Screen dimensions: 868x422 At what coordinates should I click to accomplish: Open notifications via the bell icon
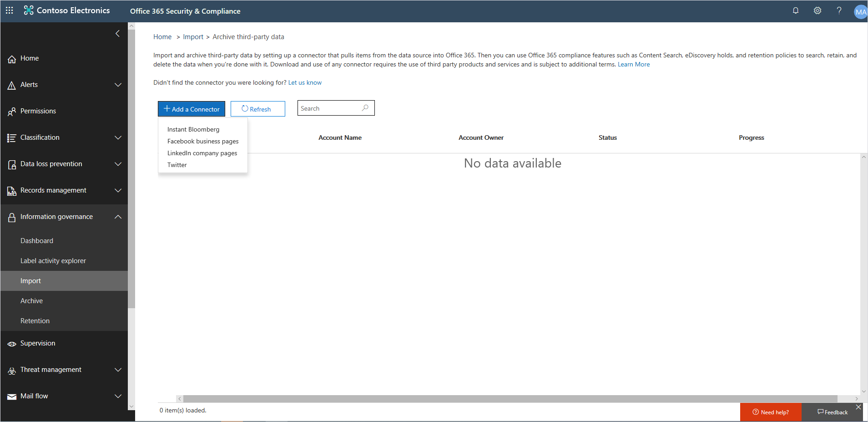[796, 10]
